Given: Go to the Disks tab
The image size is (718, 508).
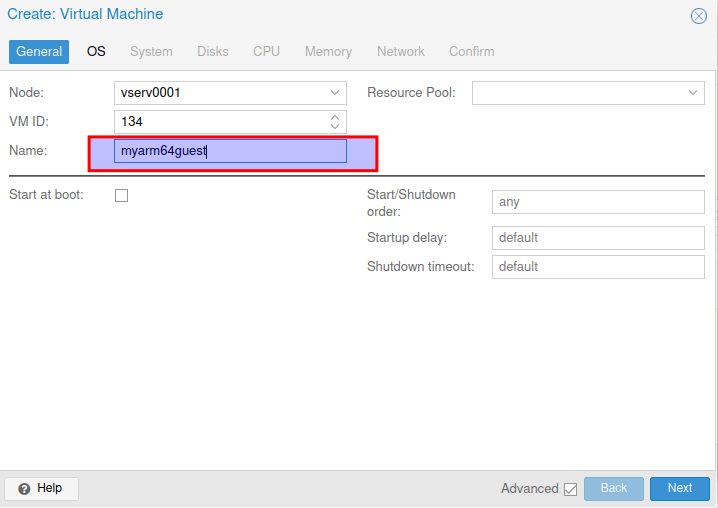Looking at the screenshot, I should [213, 51].
